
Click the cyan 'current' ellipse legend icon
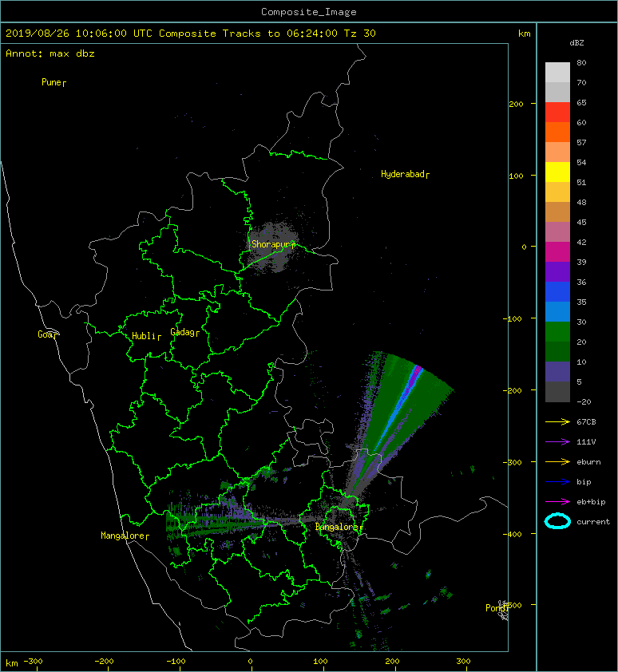point(557,521)
